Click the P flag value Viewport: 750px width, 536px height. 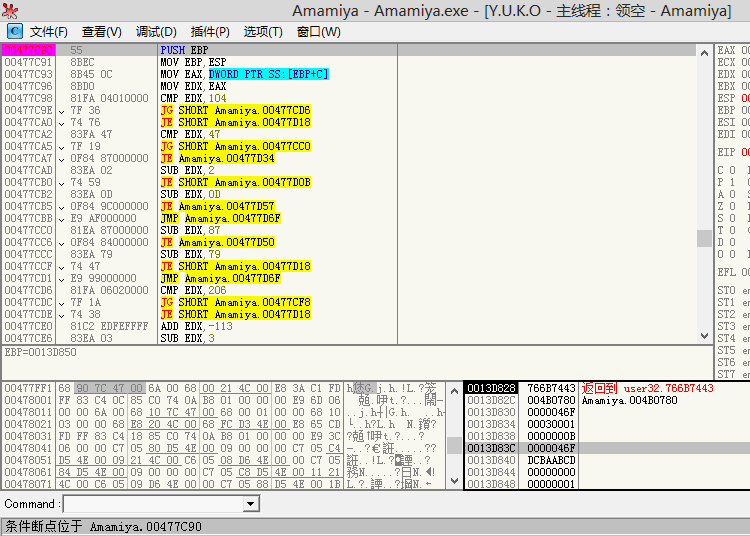coord(732,182)
